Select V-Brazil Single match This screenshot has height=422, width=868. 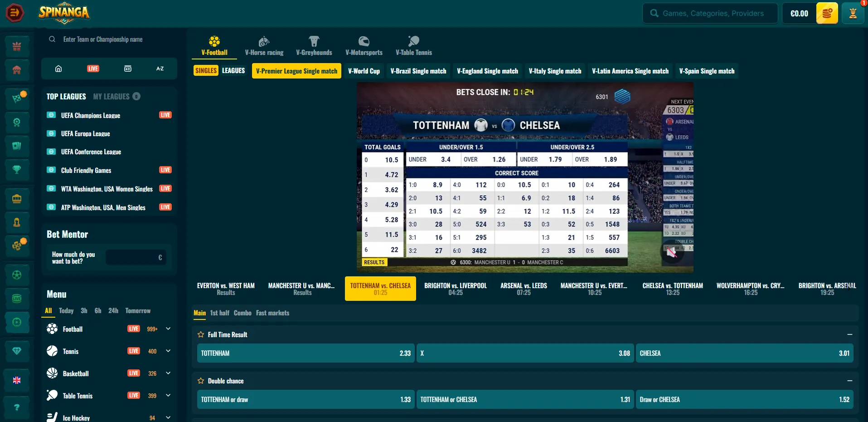click(x=418, y=71)
